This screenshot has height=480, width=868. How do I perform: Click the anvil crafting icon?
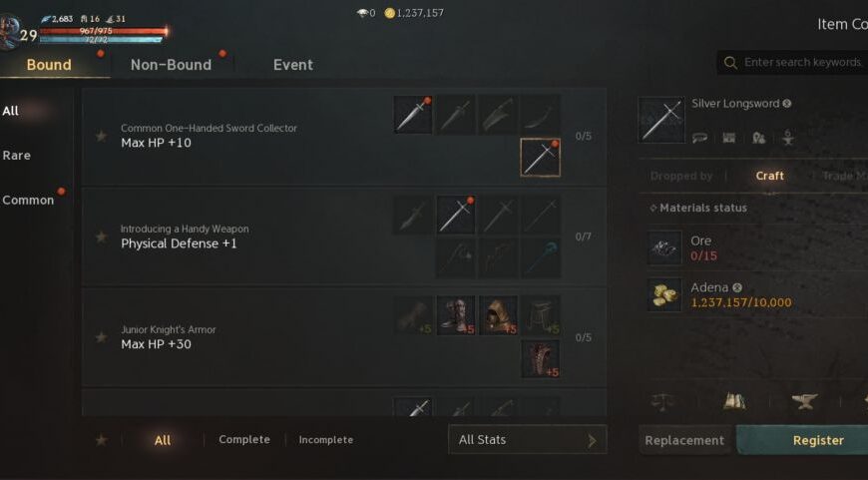(x=804, y=401)
